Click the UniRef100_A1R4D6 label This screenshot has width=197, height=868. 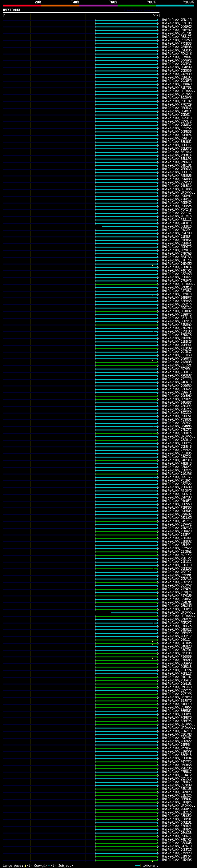pyautogui.click(x=177, y=860)
